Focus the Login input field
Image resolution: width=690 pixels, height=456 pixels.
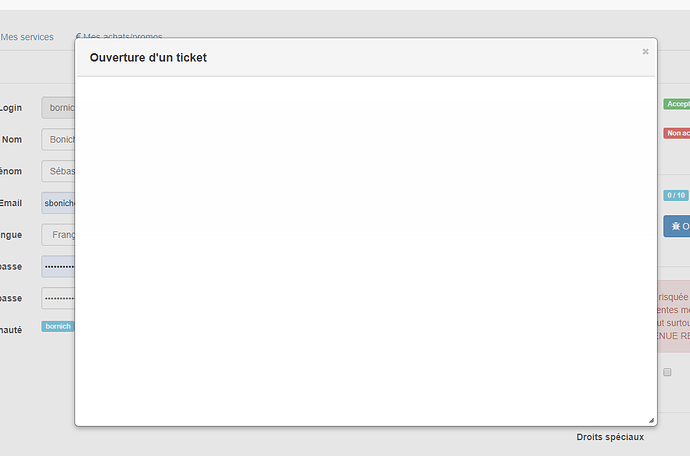58,108
